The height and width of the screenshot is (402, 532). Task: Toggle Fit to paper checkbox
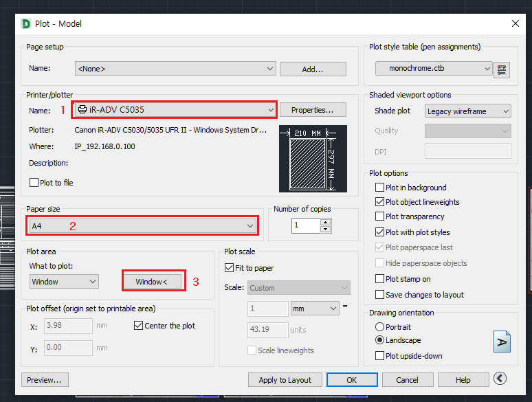click(230, 268)
